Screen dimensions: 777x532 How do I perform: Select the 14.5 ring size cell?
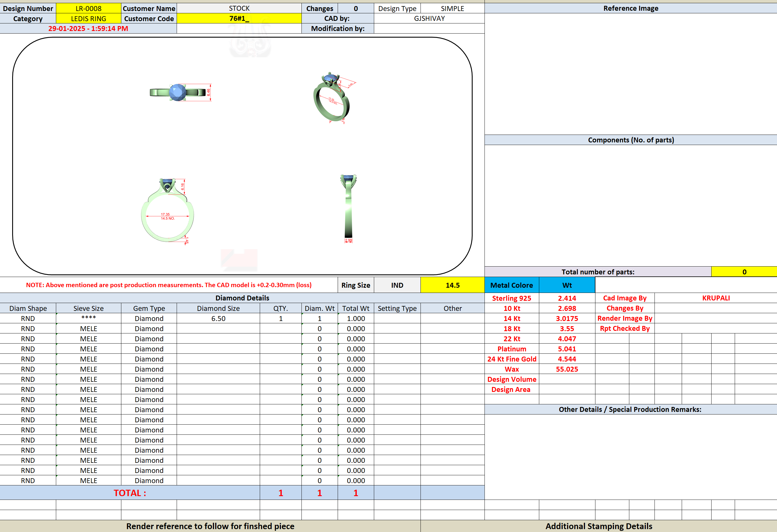click(452, 285)
